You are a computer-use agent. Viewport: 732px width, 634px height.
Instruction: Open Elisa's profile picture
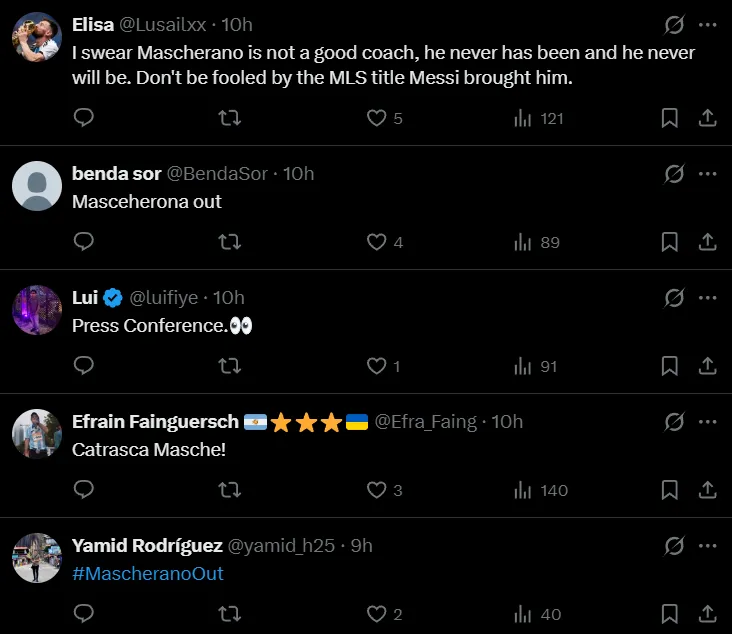coord(37,37)
